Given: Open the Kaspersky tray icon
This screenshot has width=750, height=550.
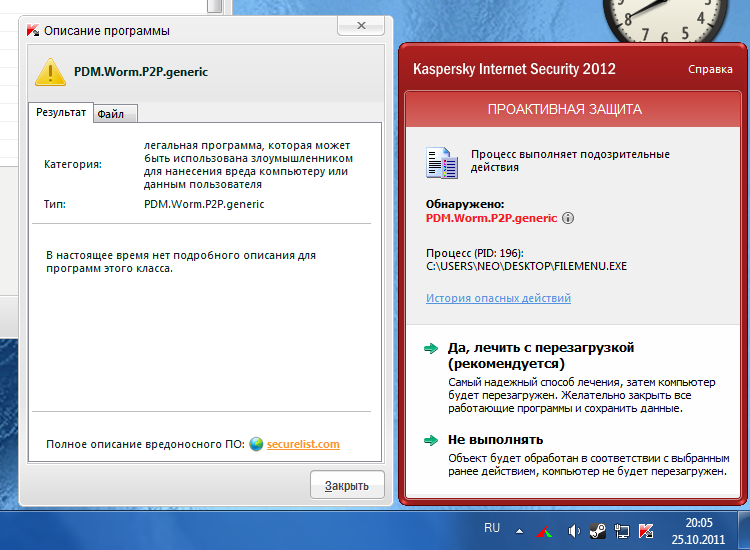Looking at the screenshot, I should [646, 530].
